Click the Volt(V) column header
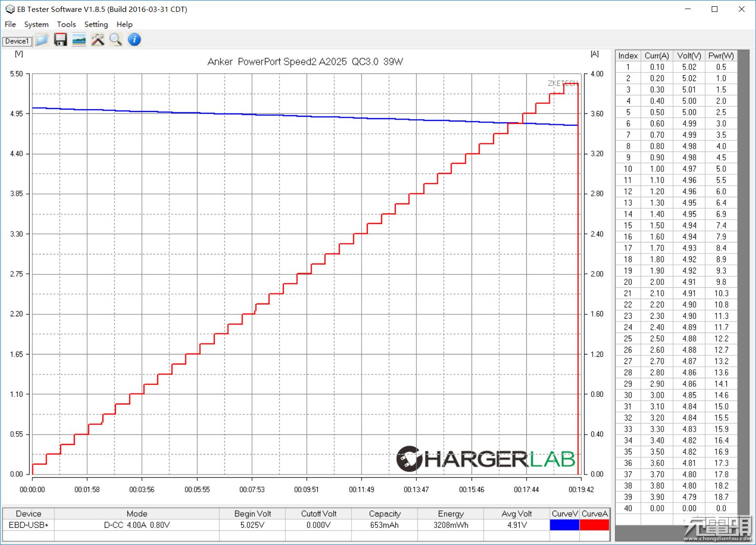Image resolution: width=756 pixels, height=545 pixels. pos(689,56)
